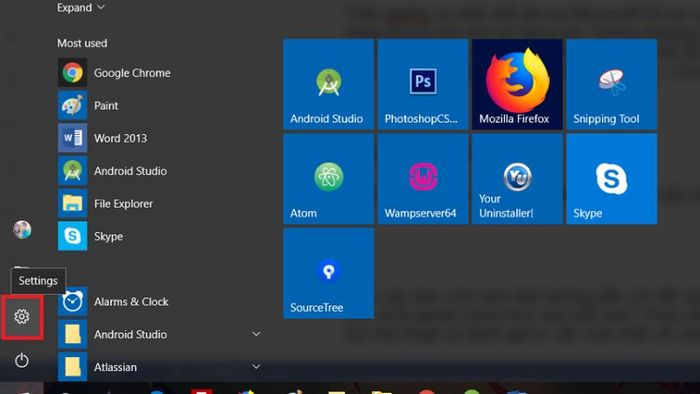Open the Wampserver64 tile
700x394 pixels.
pos(423,178)
